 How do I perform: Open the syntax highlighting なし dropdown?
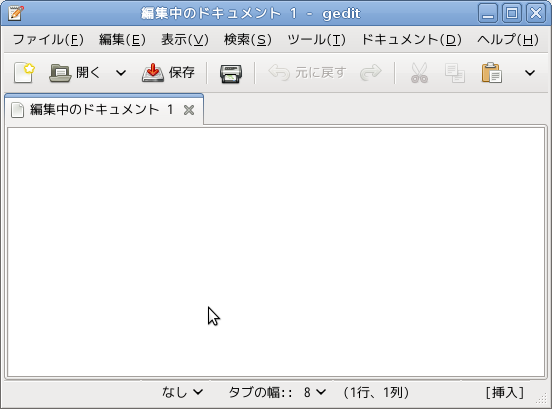(182, 392)
